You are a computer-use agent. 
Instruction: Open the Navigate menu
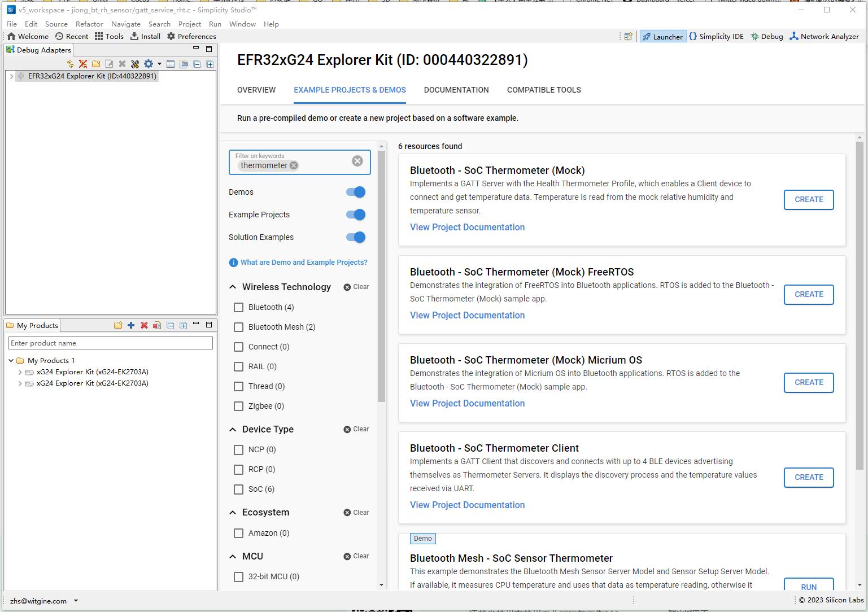(x=125, y=24)
